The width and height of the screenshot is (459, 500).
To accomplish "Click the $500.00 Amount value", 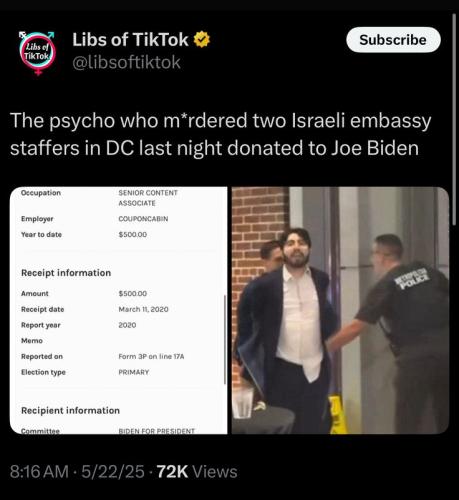I will click(133, 293).
